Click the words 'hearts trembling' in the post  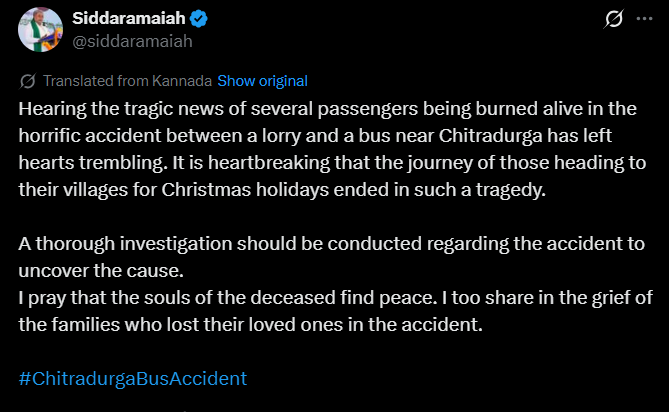coord(81,163)
